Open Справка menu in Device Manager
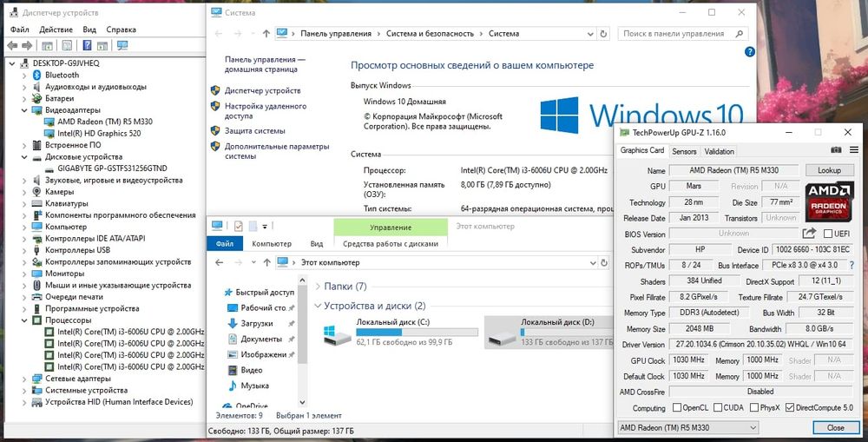The image size is (868, 442). 121,30
